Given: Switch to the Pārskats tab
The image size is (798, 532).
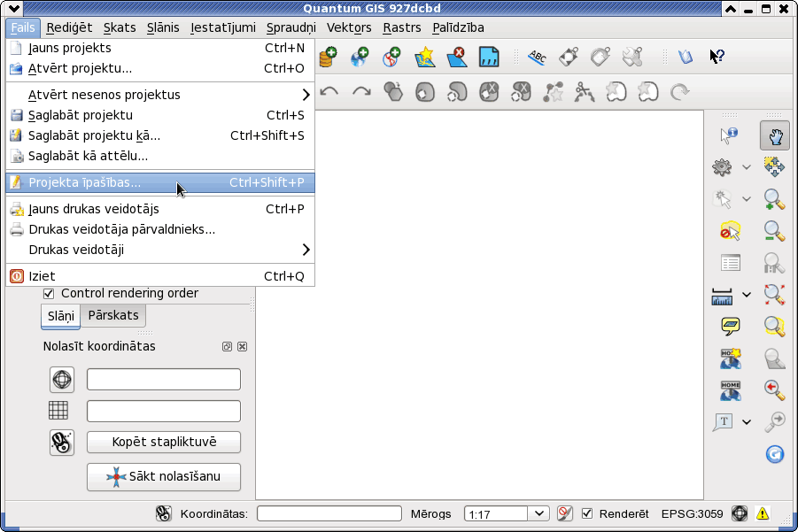Looking at the screenshot, I should (113, 315).
